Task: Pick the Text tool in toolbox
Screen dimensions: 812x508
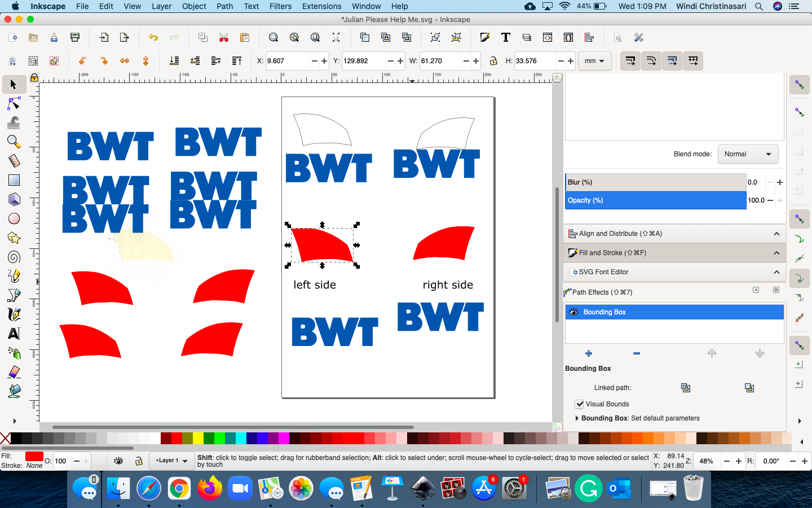Action: tap(14, 334)
